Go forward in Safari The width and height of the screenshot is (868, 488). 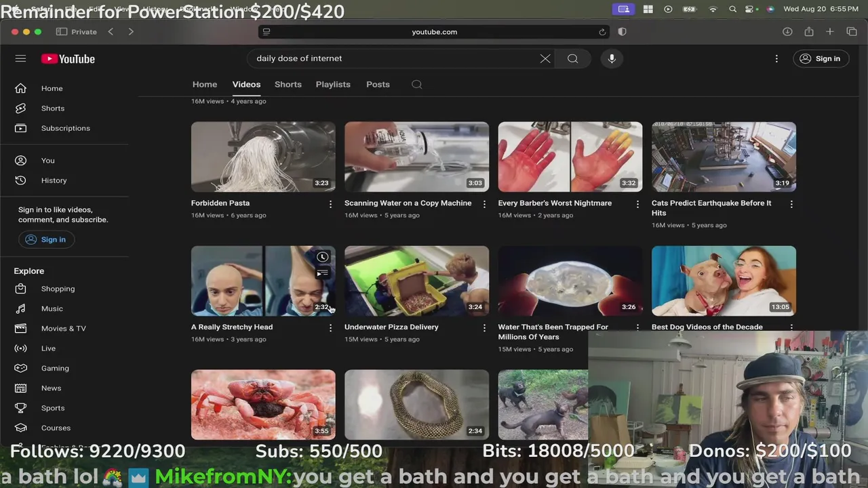click(x=131, y=32)
